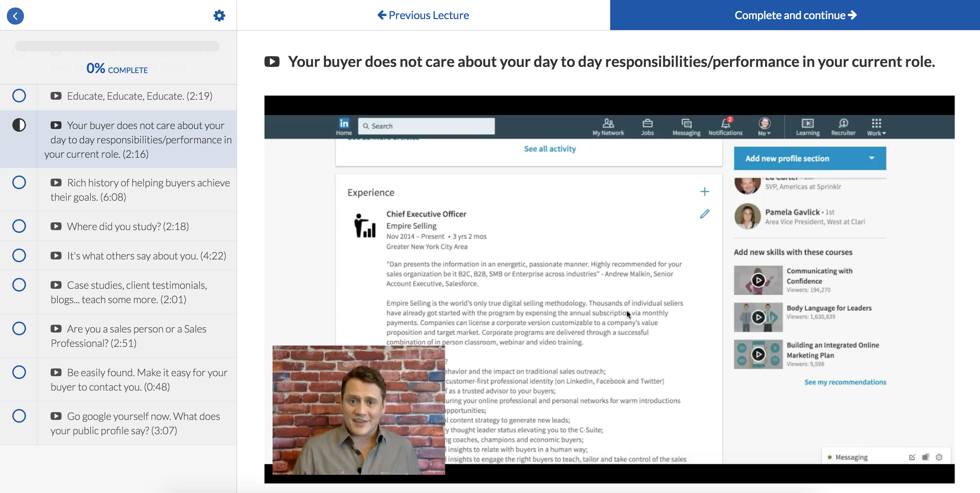
Task: Click Complete and continue button
Action: [x=795, y=15]
